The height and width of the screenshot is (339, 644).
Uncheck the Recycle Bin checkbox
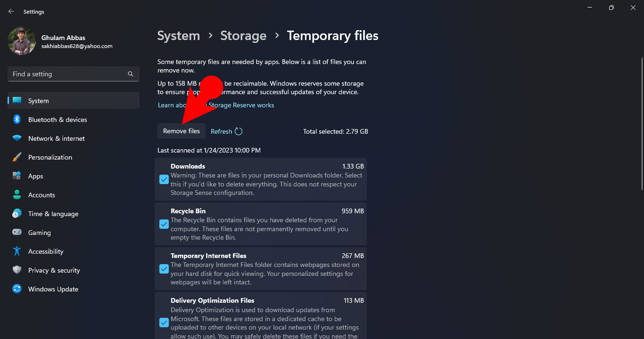[x=164, y=224]
